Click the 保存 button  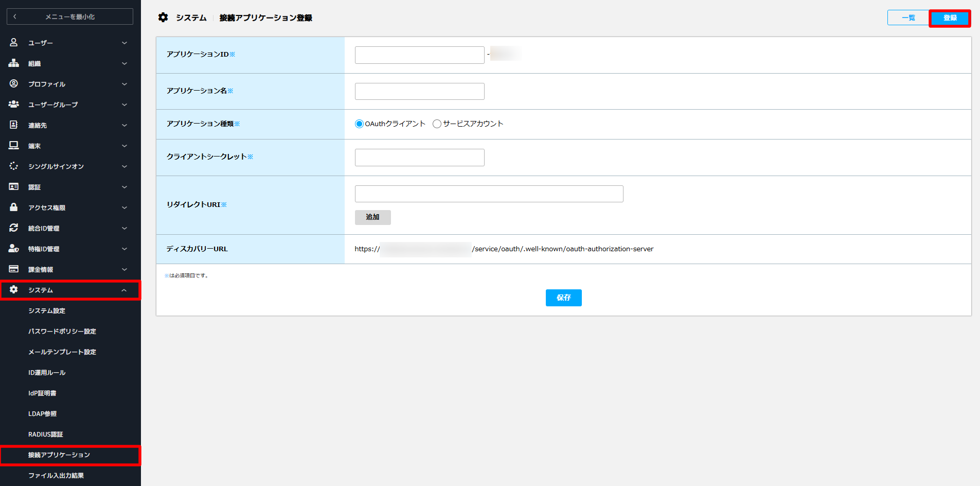[564, 298]
